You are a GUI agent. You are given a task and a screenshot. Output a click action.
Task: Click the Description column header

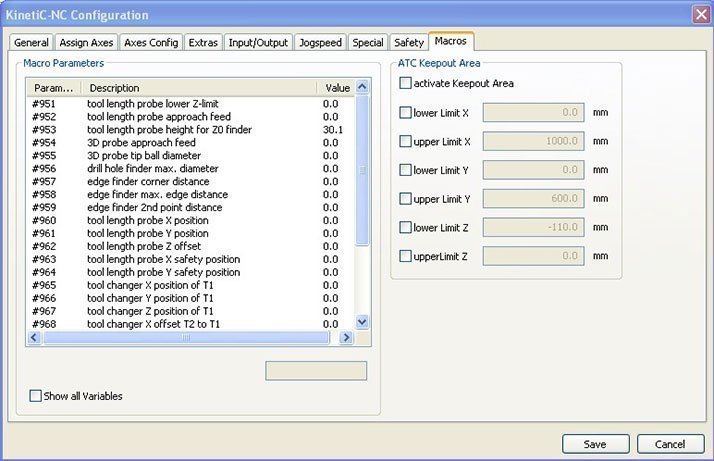pos(199,88)
